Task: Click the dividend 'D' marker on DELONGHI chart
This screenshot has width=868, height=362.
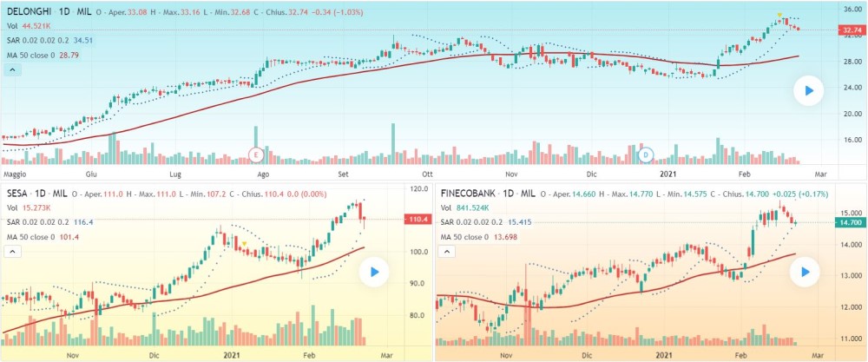Action: click(x=646, y=155)
